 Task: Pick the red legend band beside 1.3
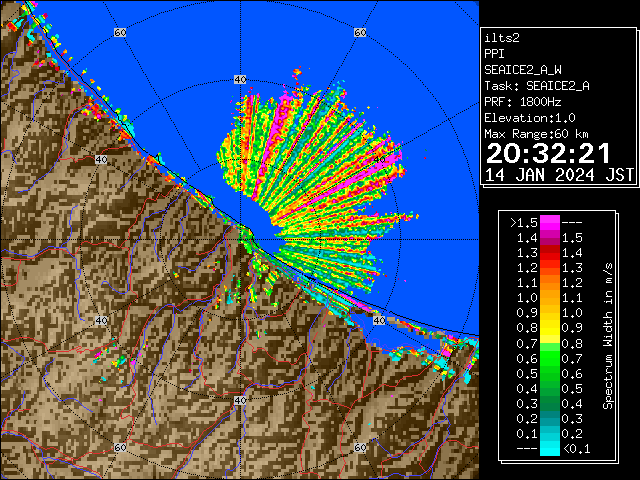coord(550,253)
